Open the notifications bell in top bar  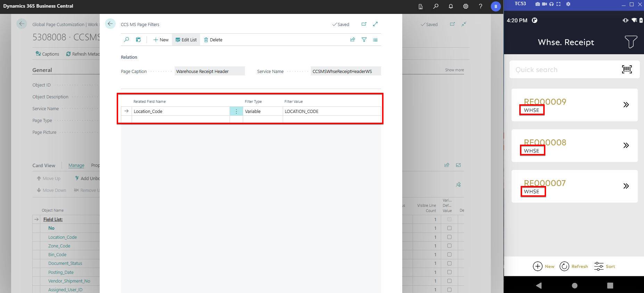coord(451,6)
